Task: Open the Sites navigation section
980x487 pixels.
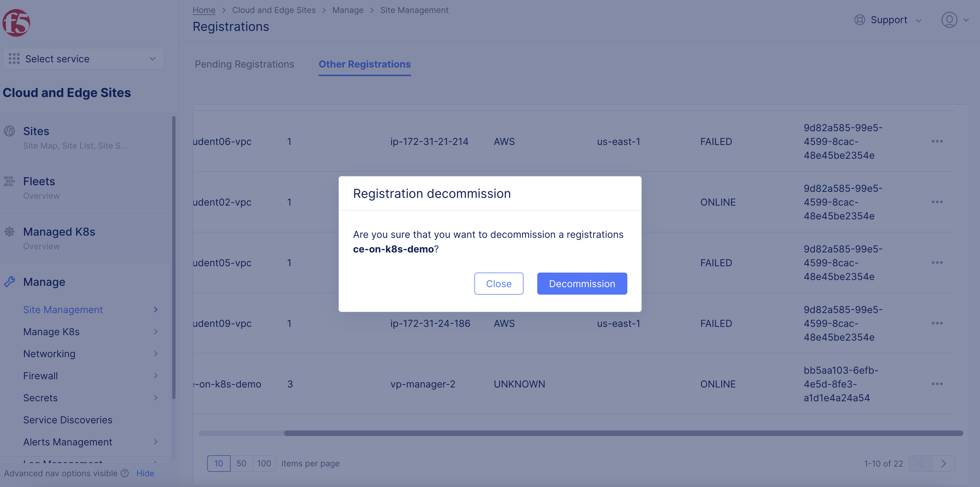Action: tap(85, 138)
